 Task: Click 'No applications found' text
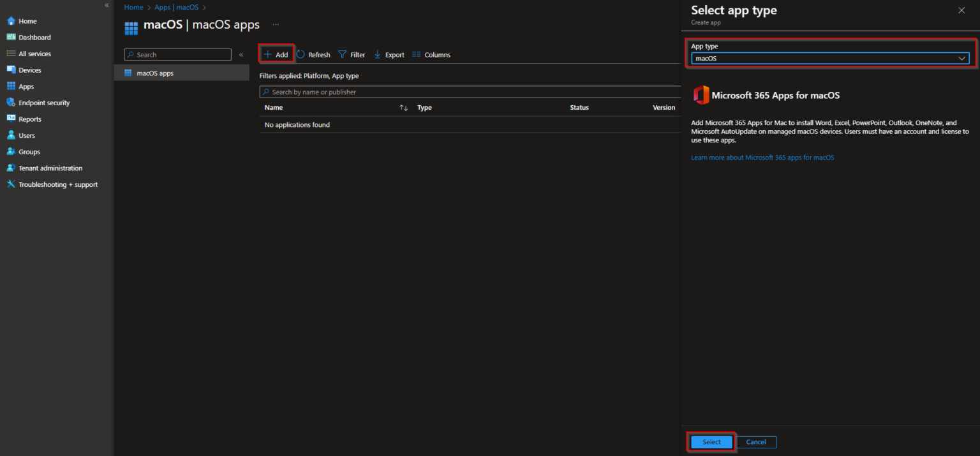click(297, 125)
